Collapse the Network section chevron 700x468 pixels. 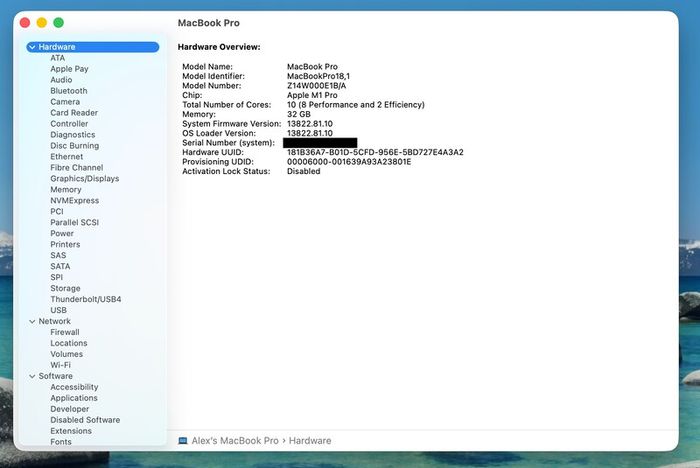point(32,322)
